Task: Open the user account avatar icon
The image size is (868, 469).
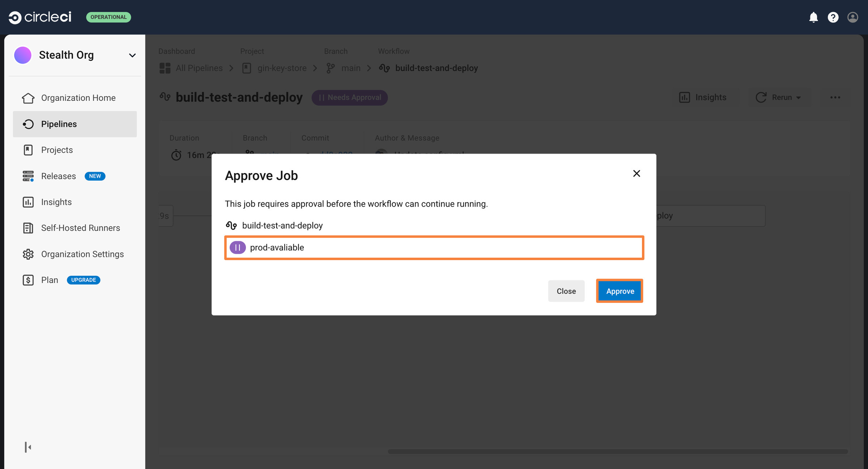Action: (853, 17)
